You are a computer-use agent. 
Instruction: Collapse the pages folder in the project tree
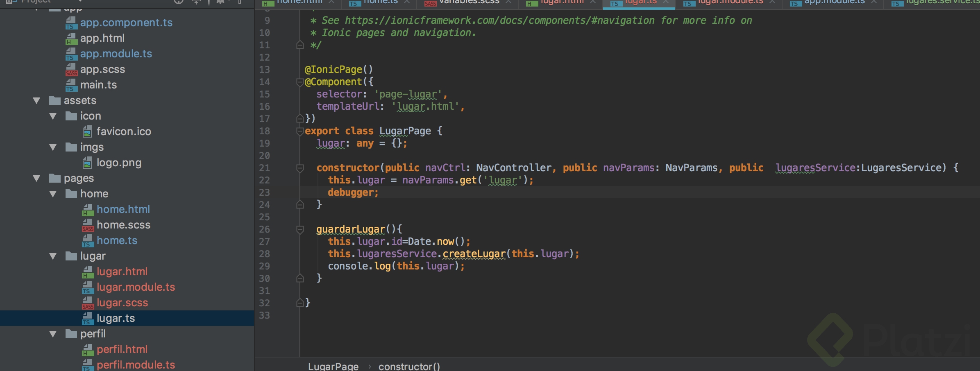(x=36, y=179)
